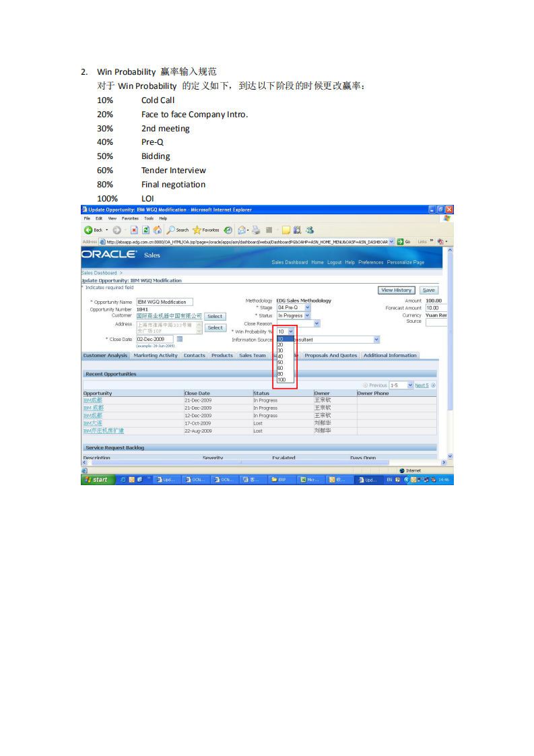
Task: Click the yellow folder toolbar icon
Action: 286,230
